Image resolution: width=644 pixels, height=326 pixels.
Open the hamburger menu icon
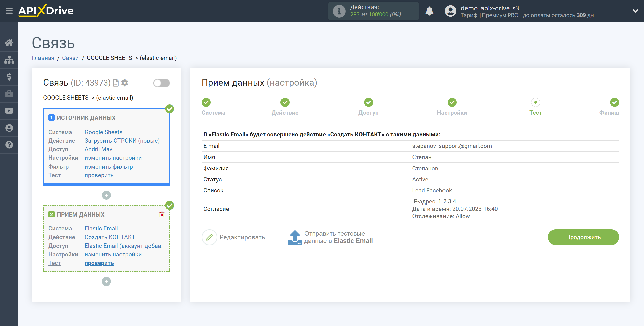pos(9,11)
